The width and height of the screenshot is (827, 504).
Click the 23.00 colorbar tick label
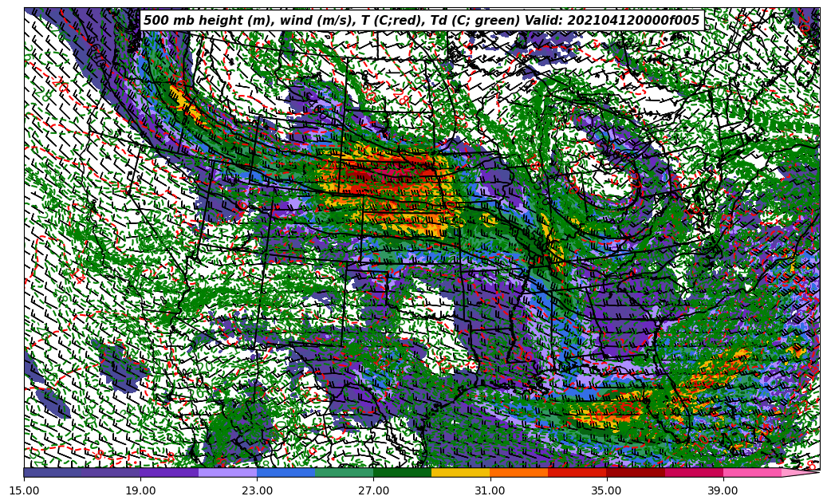[x=257, y=490]
